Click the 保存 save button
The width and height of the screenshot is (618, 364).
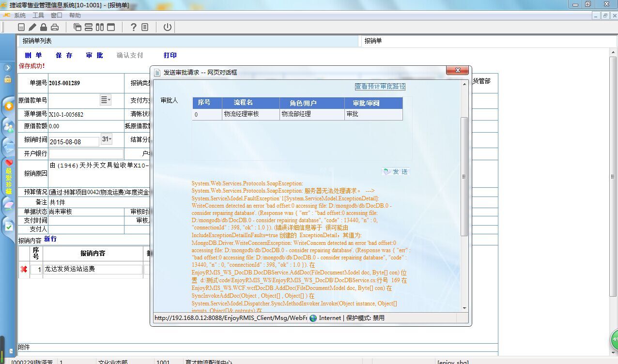coord(64,55)
